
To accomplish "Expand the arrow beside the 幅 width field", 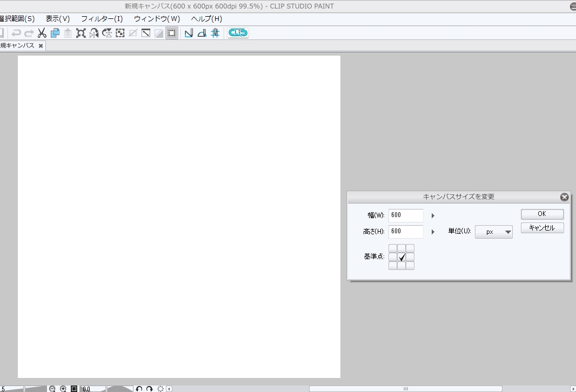I will pos(433,215).
